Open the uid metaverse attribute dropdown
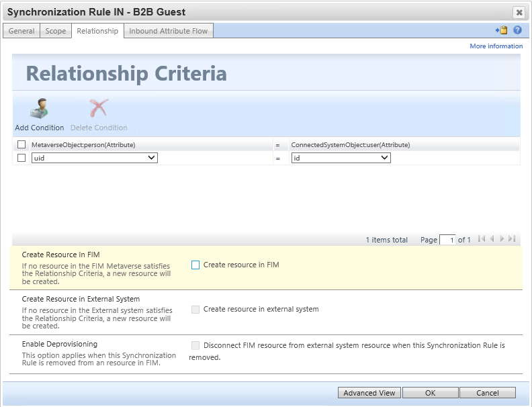Viewport: 532px width, 407px height. [x=94, y=158]
